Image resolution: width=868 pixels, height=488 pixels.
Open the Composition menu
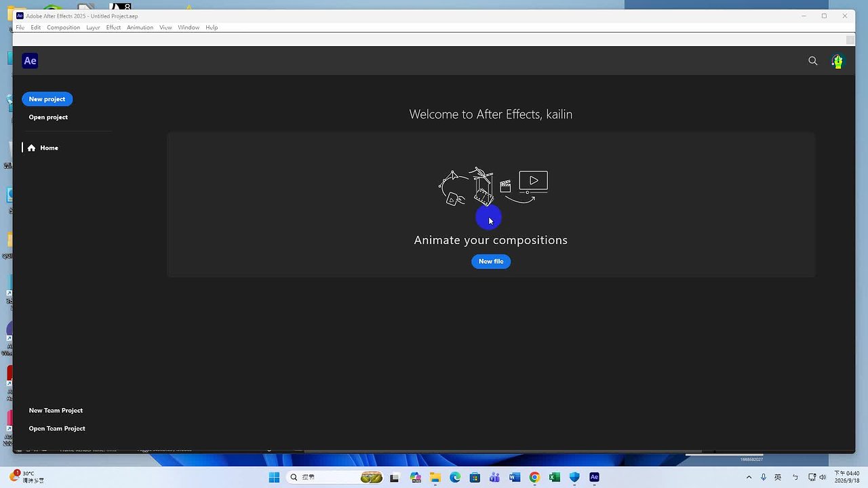click(63, 28)
